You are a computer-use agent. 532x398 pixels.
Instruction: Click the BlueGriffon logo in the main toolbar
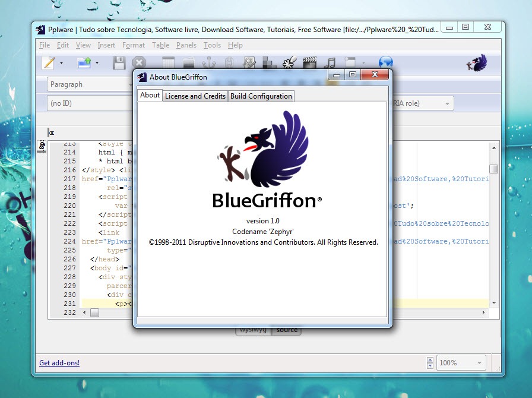pyautogui.click(x=477, y=63)
